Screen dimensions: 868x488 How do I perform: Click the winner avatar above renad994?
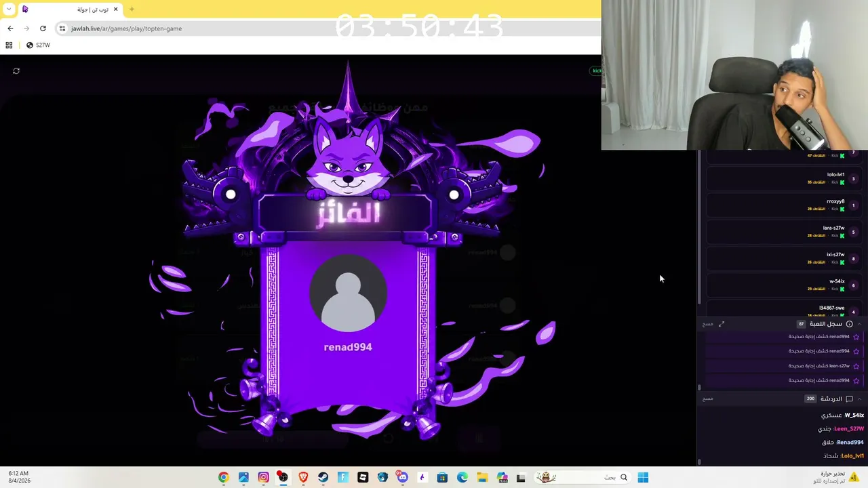[x=348, y=293]
